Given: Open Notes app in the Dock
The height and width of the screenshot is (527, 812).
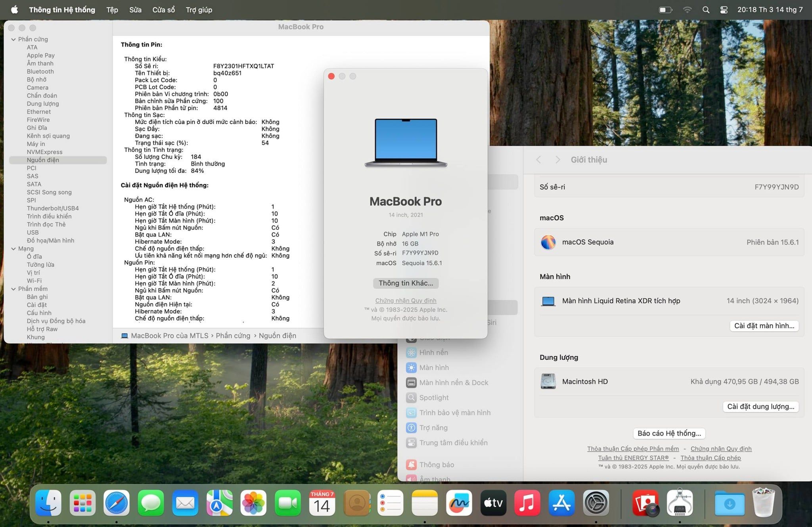Looking at the screenshot, I should click(x=425, y=503).
